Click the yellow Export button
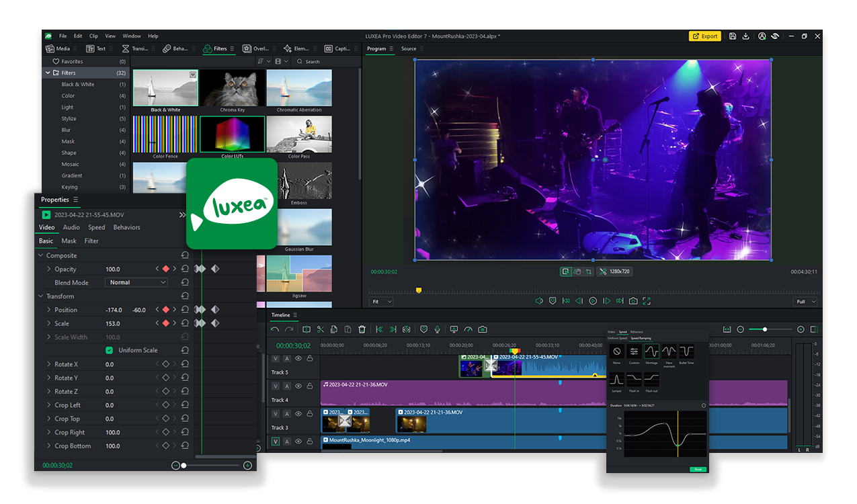Screen dimensions: 857x504 [704, 36]
